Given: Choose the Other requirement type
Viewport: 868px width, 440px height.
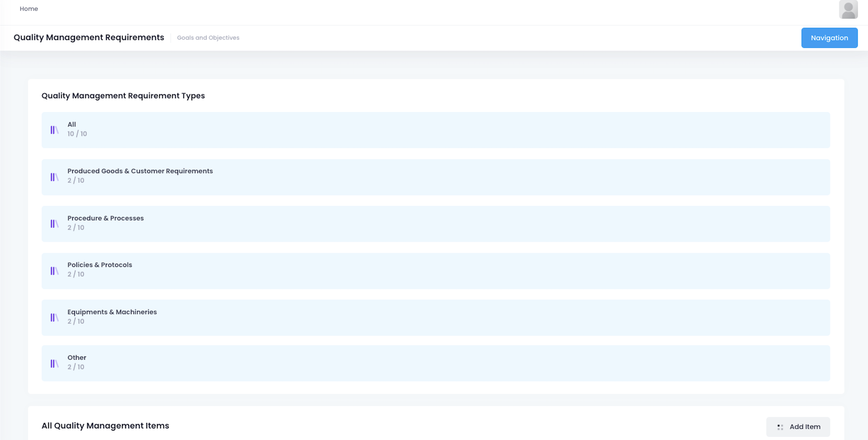Looking at the screenshot, I should pyautogui.click(x=77, y=358).
